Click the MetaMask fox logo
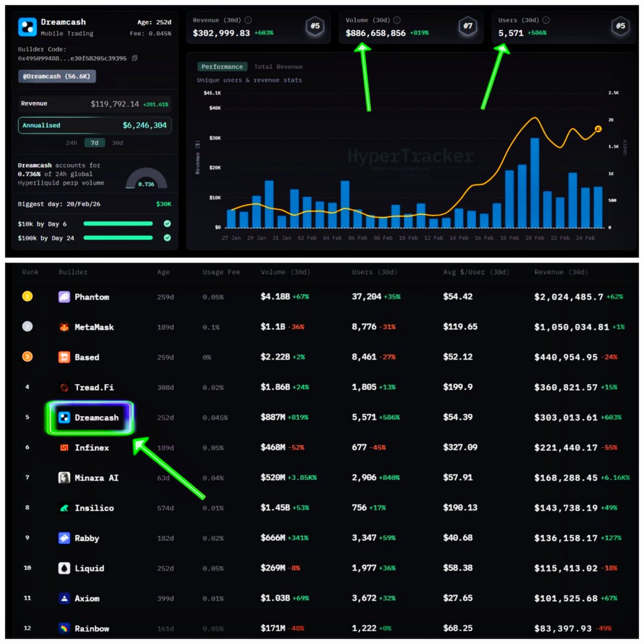This screenshot has width=644, height=644. coord(64,327)
